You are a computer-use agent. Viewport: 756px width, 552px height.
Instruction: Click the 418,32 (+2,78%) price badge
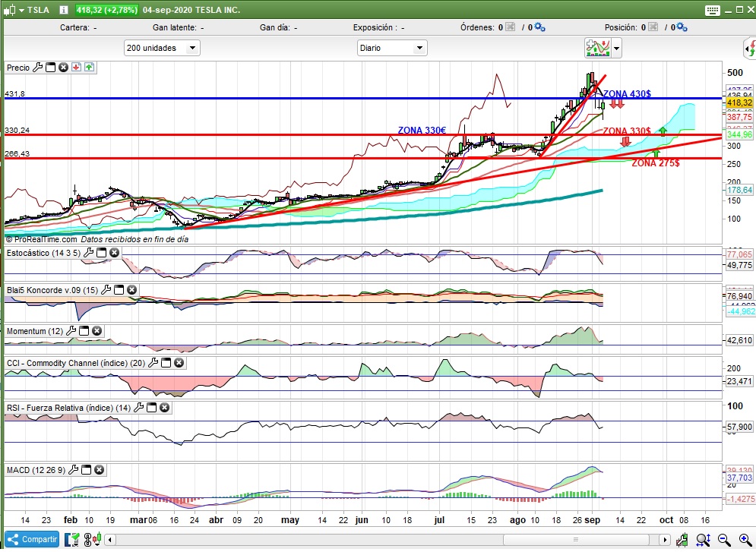coord(106,10)
